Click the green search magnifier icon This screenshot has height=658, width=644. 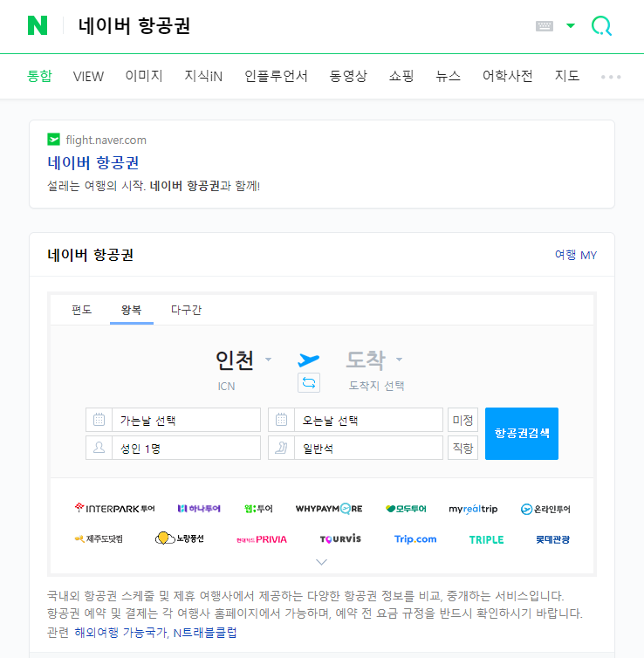pyautogui.click(x=601, y=26)
